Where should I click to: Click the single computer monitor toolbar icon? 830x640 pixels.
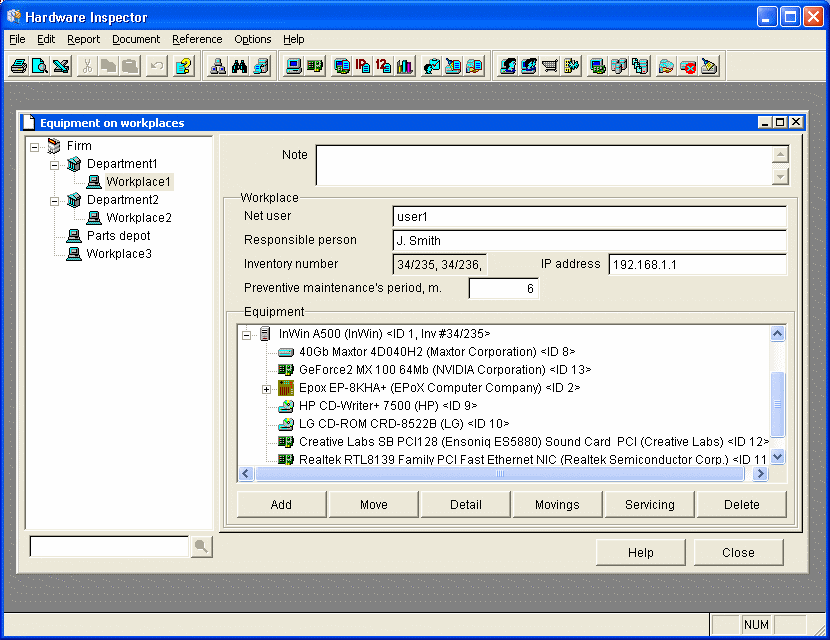click(294, 66)
